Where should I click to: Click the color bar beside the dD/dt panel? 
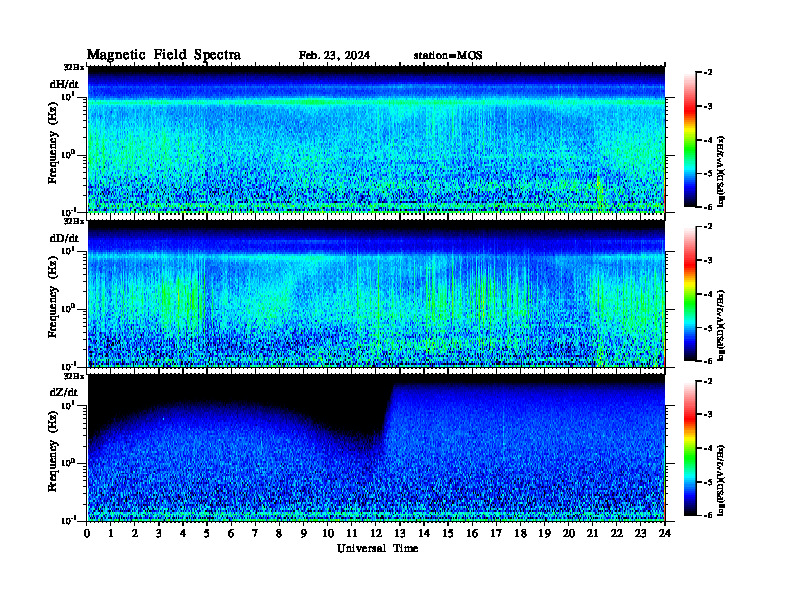coord(690,294)
